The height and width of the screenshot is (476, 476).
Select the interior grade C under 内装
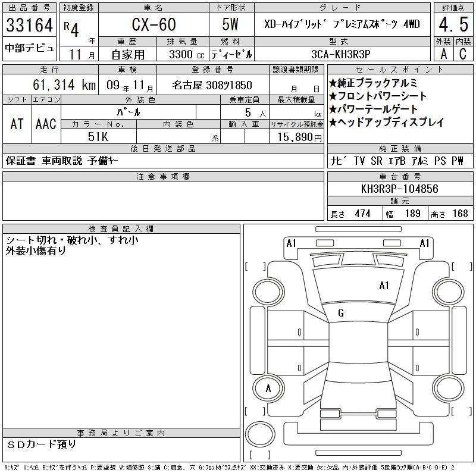pyautogui.click(x=463, y=54)
